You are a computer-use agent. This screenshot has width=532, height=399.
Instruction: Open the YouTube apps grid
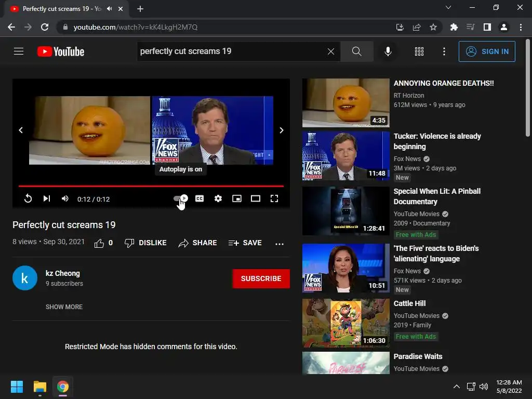(419, 51)
